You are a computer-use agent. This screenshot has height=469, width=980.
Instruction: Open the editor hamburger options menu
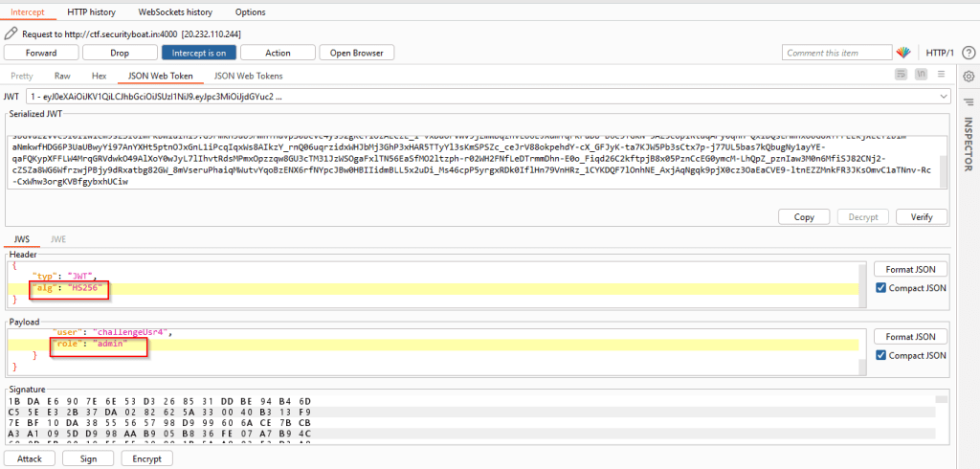click(941, 75)
